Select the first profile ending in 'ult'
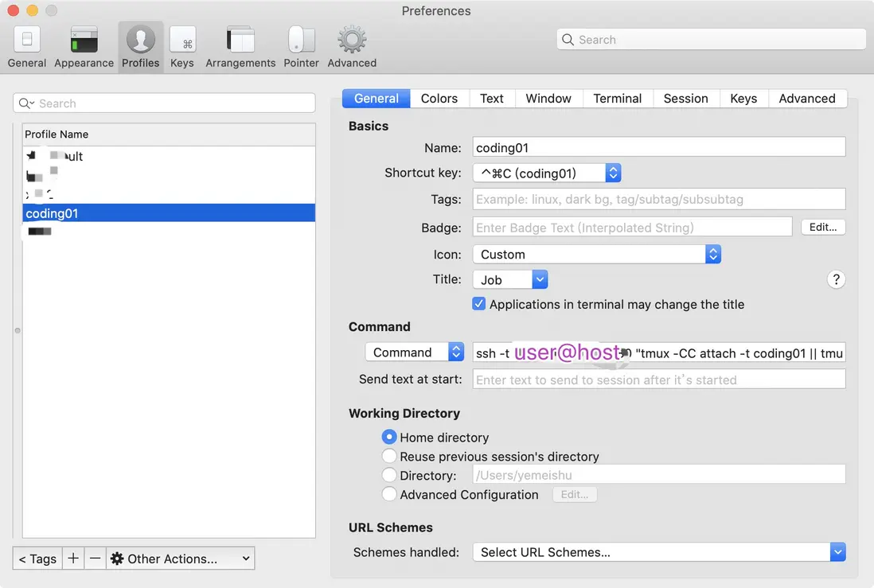Screen dimensions: 874x588 (x=169, y=156)
